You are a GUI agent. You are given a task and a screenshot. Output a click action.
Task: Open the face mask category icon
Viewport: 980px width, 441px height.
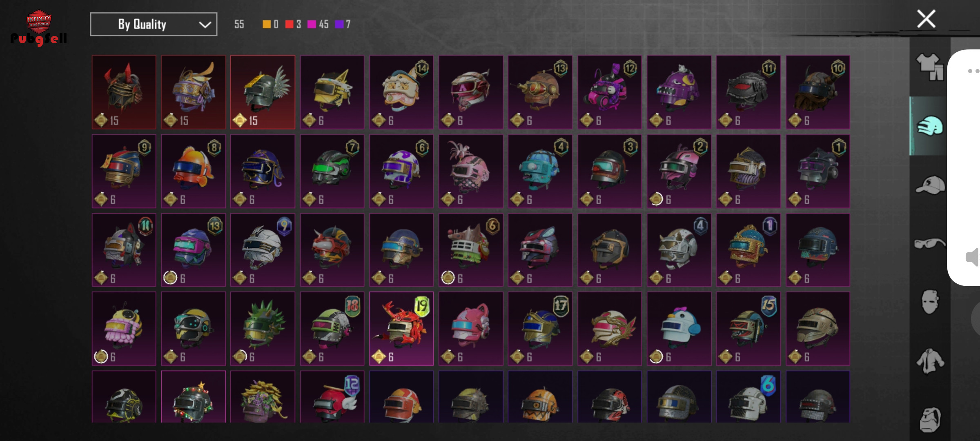(930, 302)
